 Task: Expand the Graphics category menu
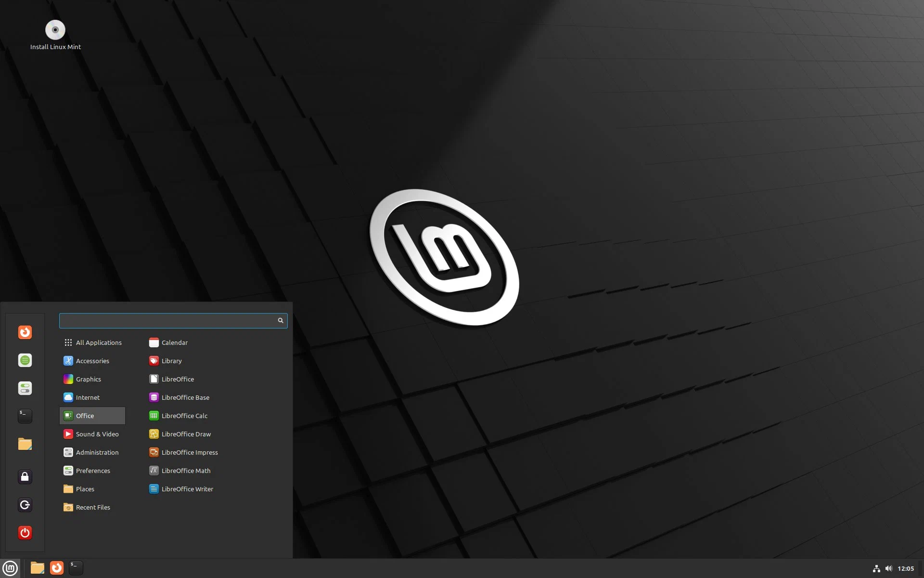pos(88,379)
